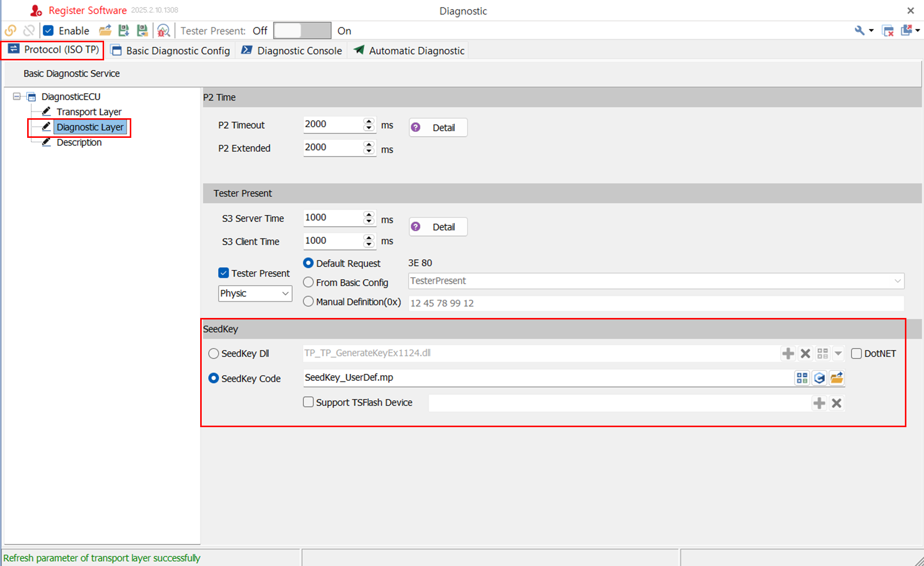Click the purple question icon beside P2 Timeout

tap(415, 127)
